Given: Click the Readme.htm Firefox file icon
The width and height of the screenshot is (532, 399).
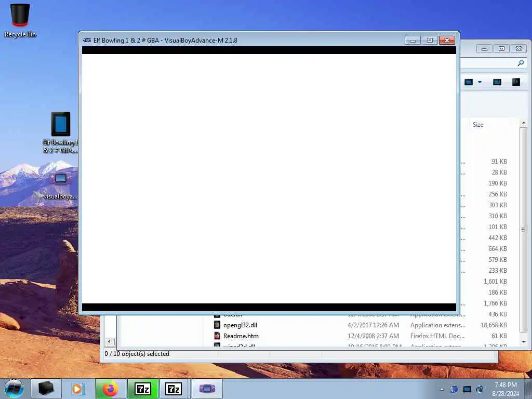Looking at the screenshot, I should tap(217, 336).
